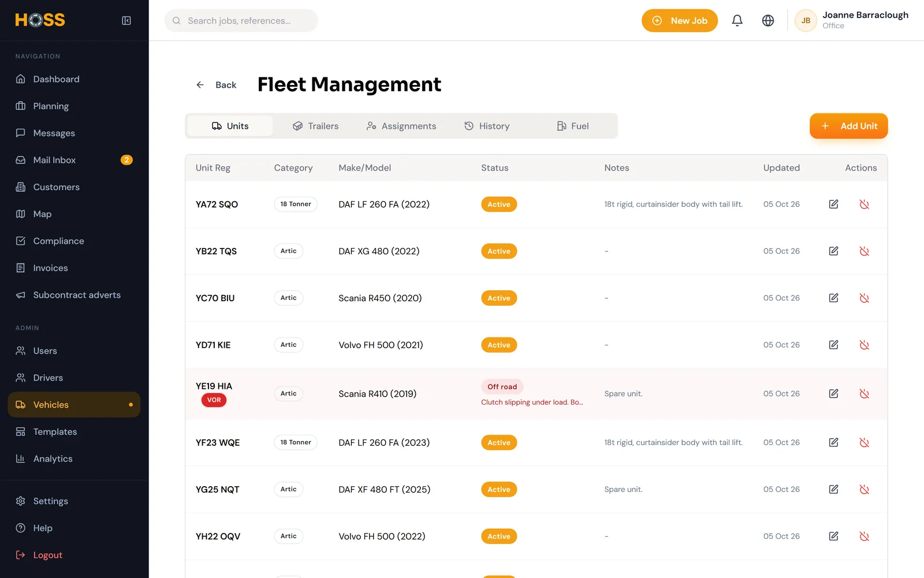Click the Off road status badge
924x578 pixels.
[502, 387]
